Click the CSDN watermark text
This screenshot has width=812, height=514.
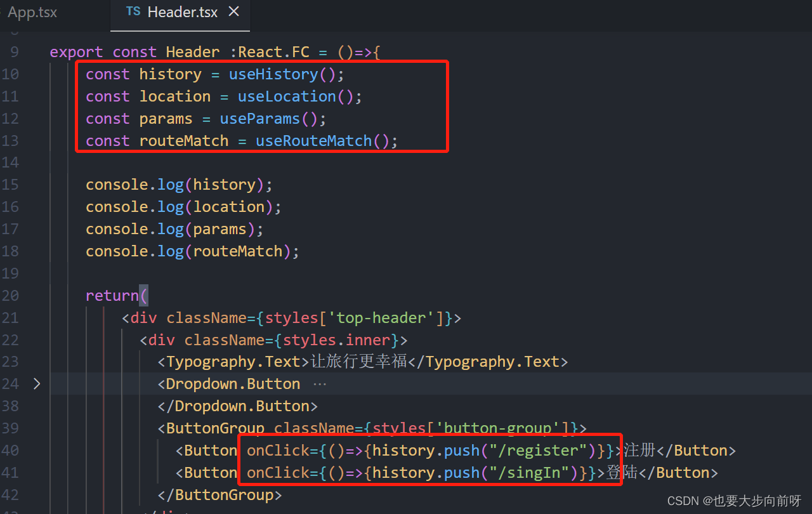tap(734, 501)
